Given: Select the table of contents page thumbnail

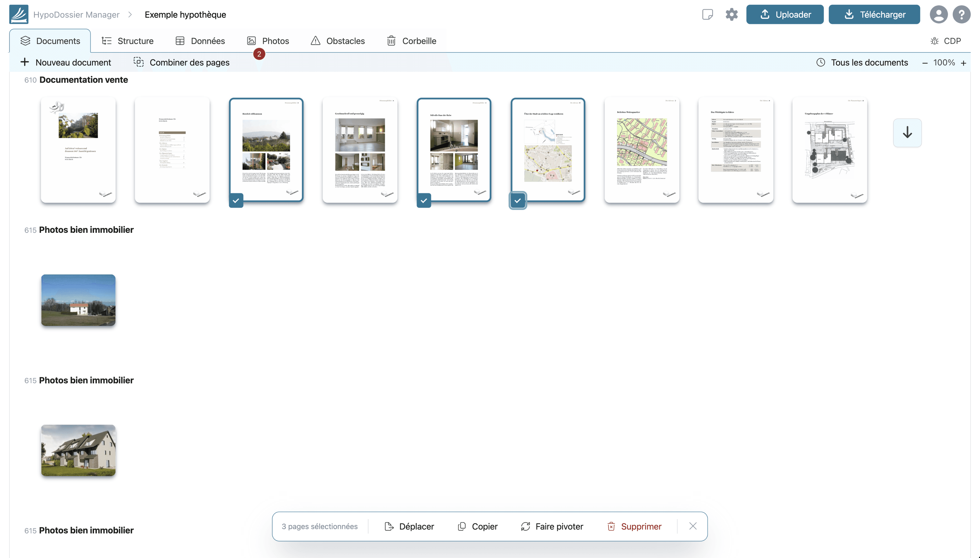Looking at the screenshot, I should 172,150.
